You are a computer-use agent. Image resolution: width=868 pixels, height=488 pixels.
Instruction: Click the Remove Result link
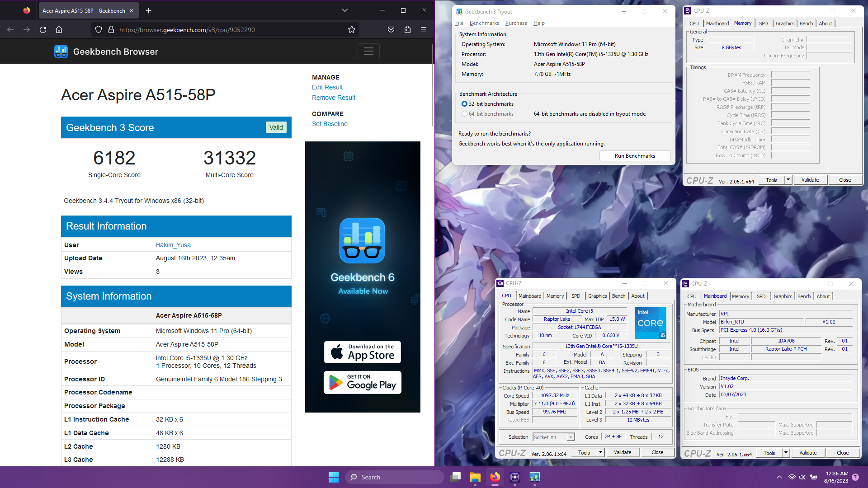pos(334,98)
